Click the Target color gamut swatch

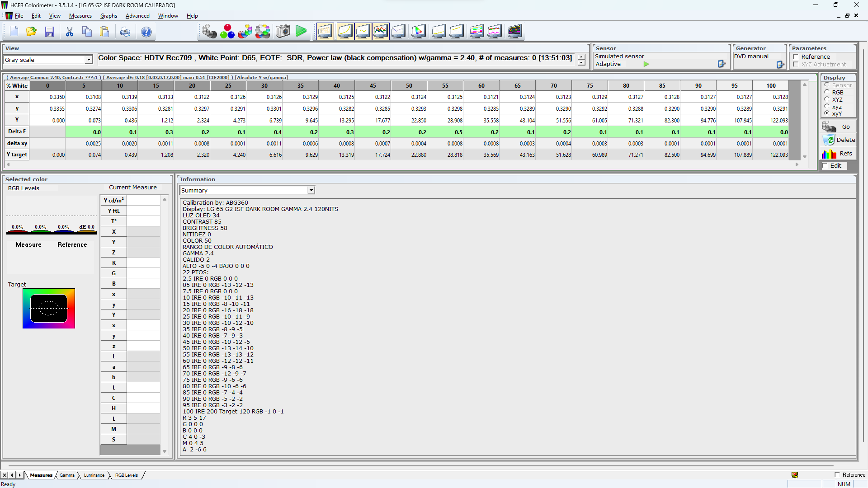coord(49,309)
